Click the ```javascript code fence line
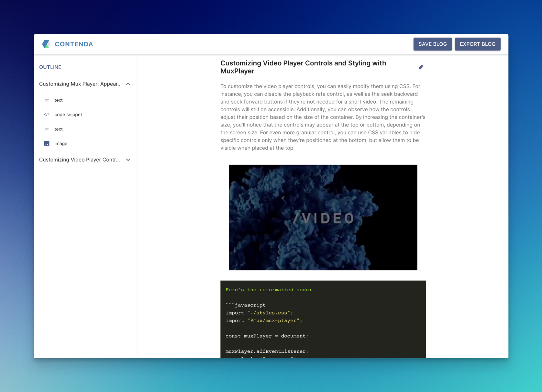Screen dimensions: 542x392 coord(245,305)
